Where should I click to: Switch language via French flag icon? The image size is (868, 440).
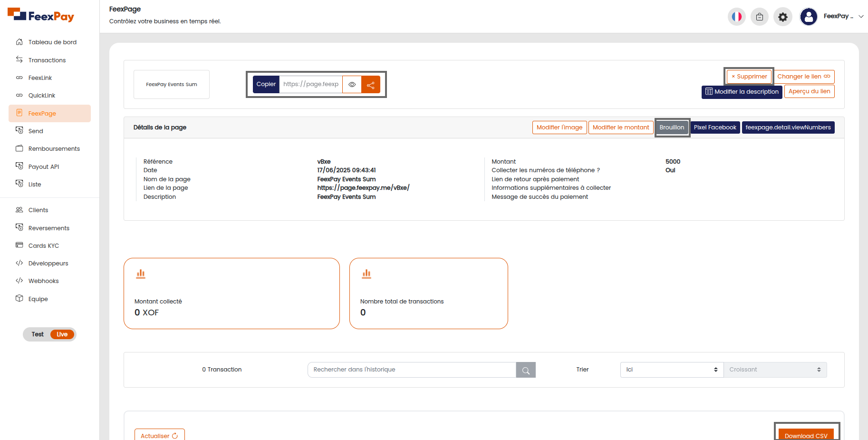[x=737, y=17]
